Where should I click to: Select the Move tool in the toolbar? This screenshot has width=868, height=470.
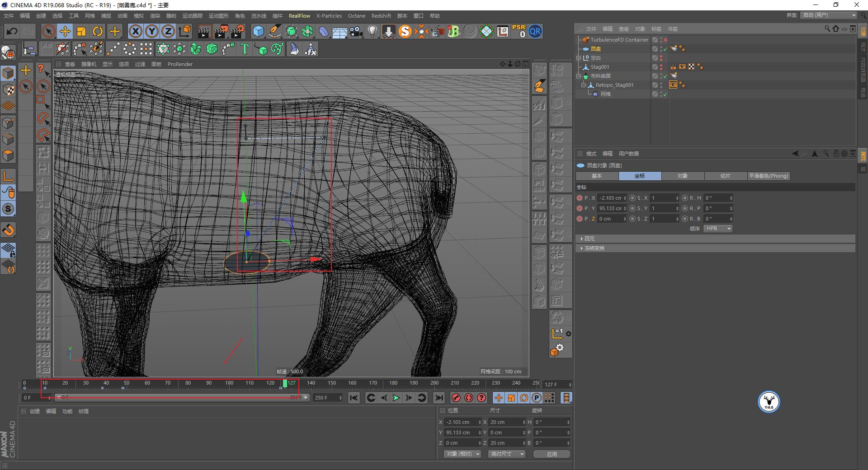pos(65,31)
